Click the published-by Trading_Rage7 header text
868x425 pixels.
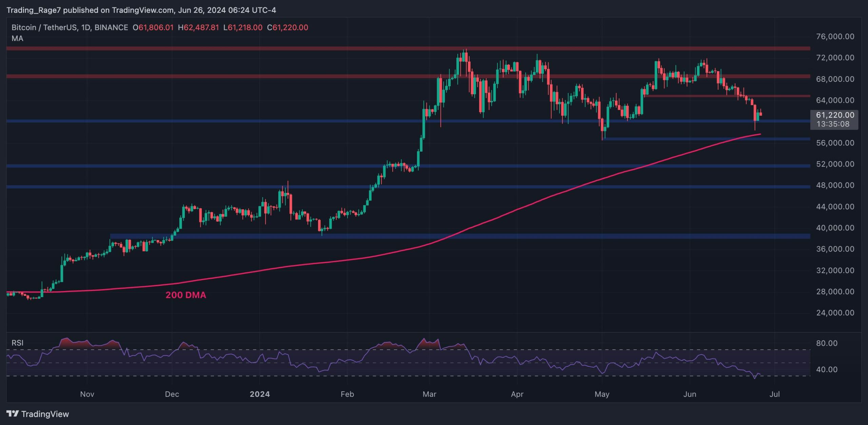(141, 10)
